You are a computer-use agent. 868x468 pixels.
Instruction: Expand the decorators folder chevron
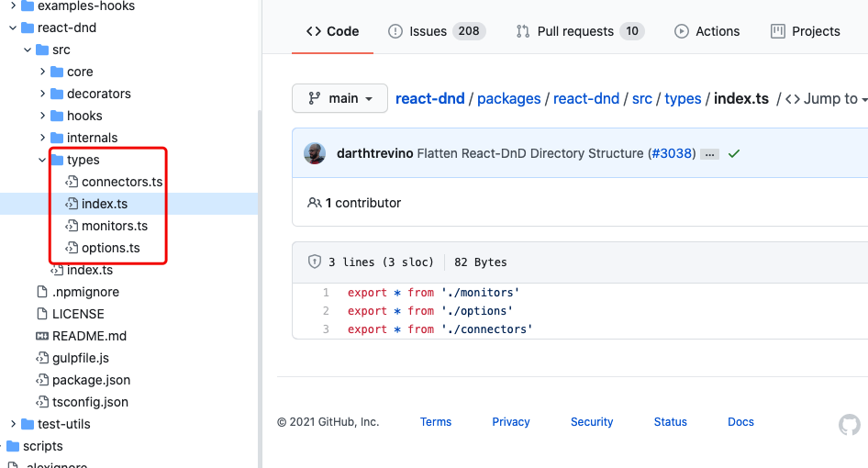(42, 94)
